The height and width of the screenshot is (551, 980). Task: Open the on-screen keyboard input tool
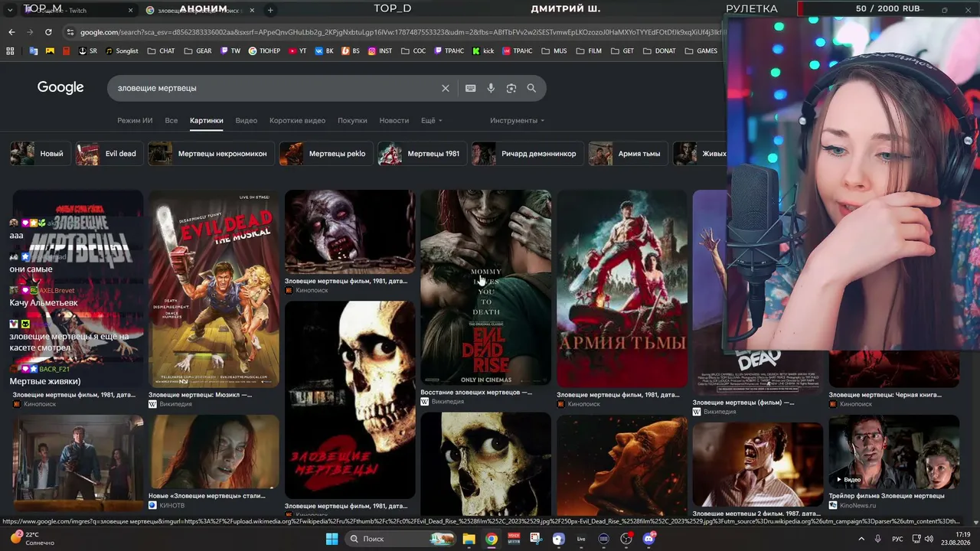tap(471, 88)
